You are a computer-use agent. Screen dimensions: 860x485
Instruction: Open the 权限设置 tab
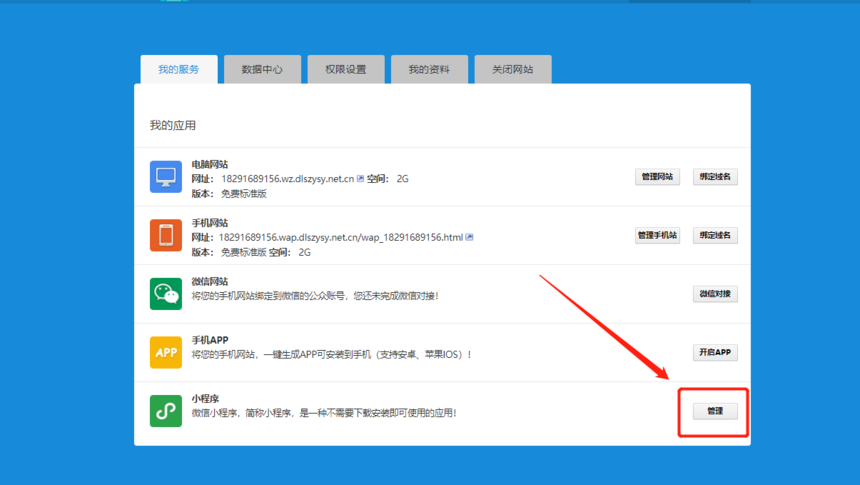click(x=346, y=69)
